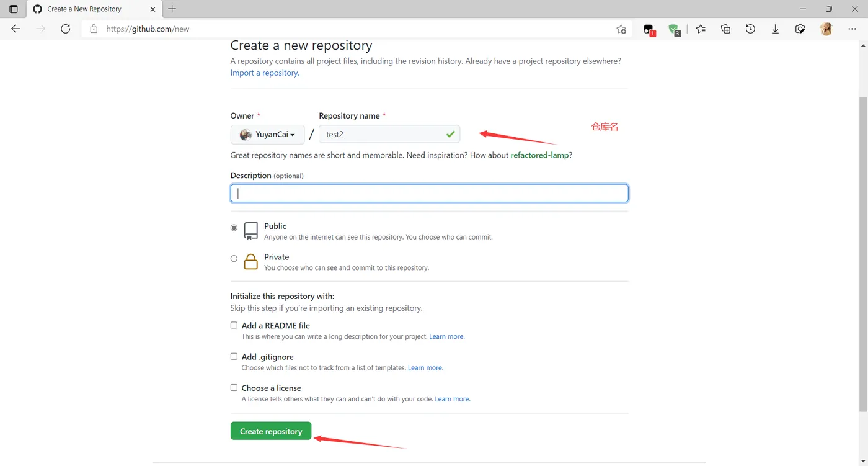
Task: Click the Create a new repository heading
Action: coord(301,45)
